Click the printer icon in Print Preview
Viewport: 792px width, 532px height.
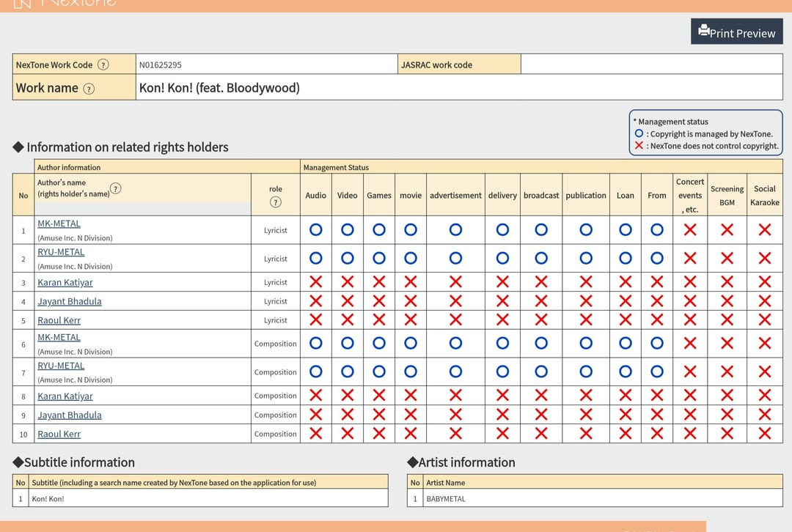(x=704, y=31)
